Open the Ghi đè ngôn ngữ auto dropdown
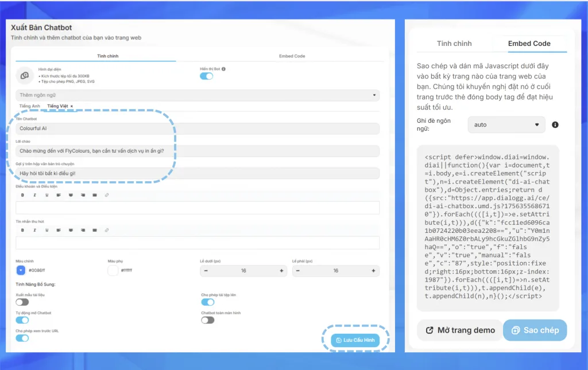Image resolution: width=588 pixels, height=370 pixels. coord(506,124)
